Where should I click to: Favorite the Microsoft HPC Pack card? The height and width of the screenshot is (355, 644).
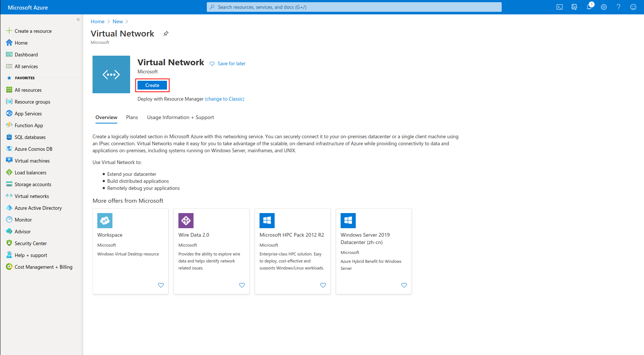point(323,285)
